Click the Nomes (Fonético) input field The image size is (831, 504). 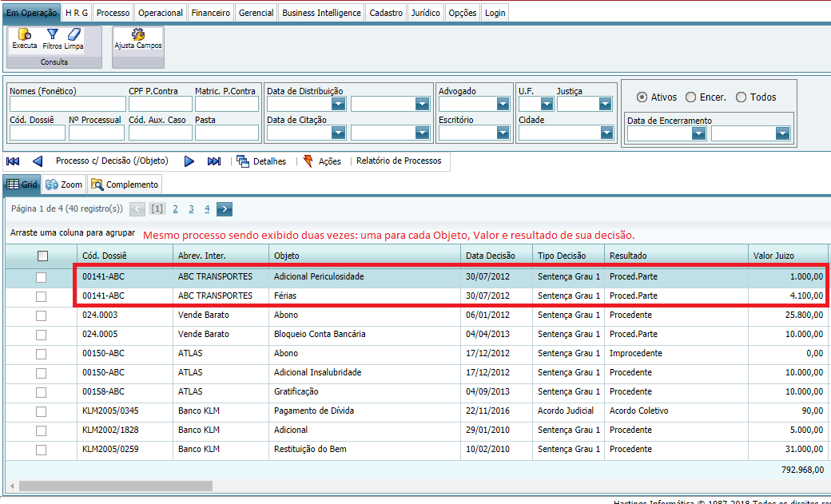tap(68, 104)
